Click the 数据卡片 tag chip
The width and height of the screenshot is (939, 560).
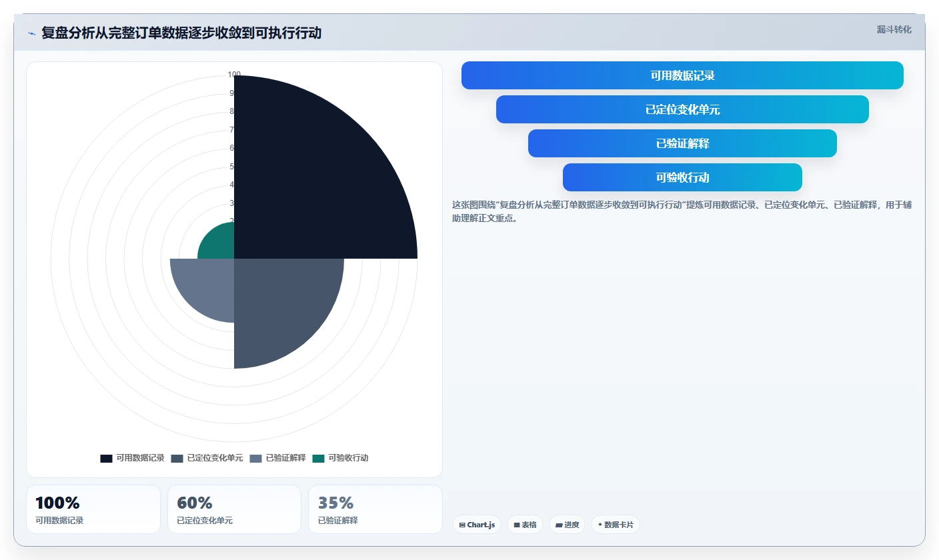point(616,525)
